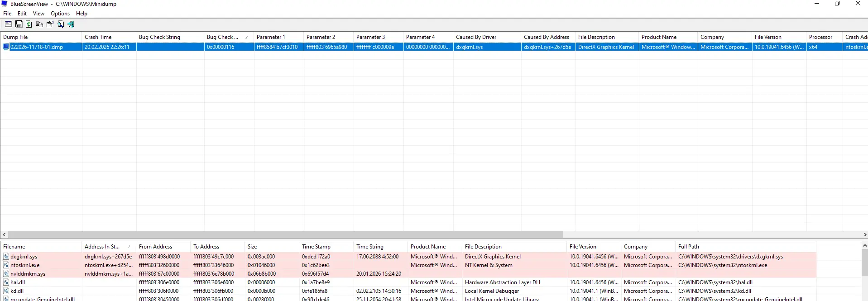868x301 pixels.
Task: Click the BlueScreenView title bar app icon
Action: 5,4
